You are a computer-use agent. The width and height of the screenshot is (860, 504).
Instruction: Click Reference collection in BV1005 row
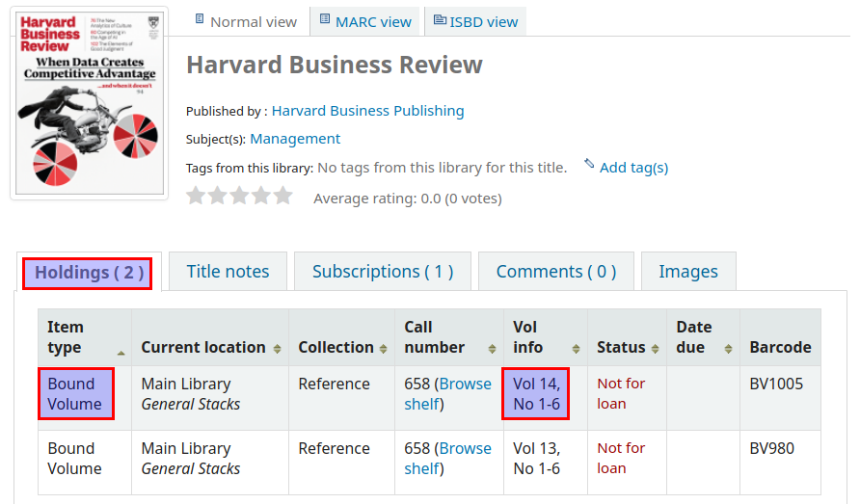pos(334,384)
